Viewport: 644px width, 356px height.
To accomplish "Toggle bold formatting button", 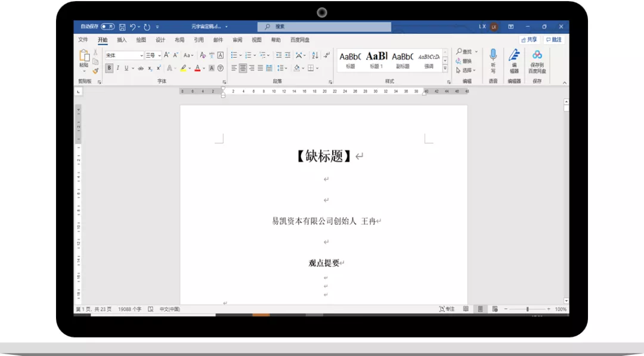I will pyautogui.click(x=109, y=68).
